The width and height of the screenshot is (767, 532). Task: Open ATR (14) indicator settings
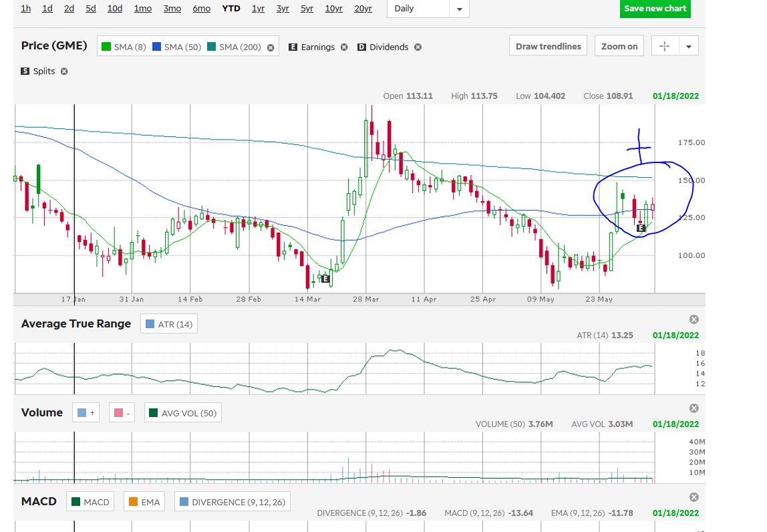(x=169, y=324)
